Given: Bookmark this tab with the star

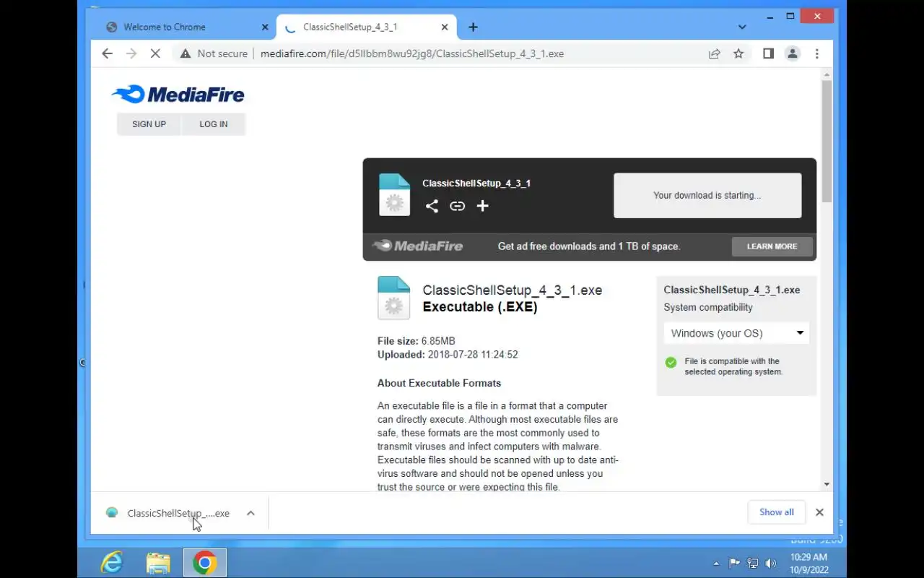Looking at the screenshot, I should (738, 53).
